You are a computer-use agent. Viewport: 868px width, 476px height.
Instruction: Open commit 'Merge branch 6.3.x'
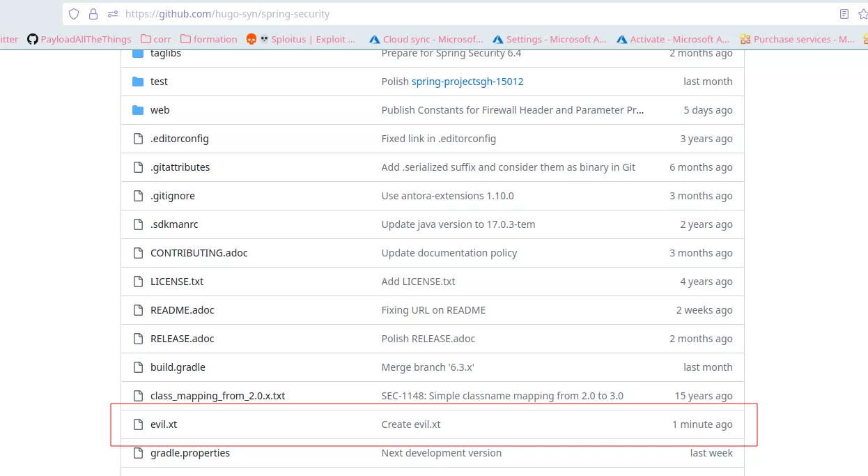(x=428, y=367)
